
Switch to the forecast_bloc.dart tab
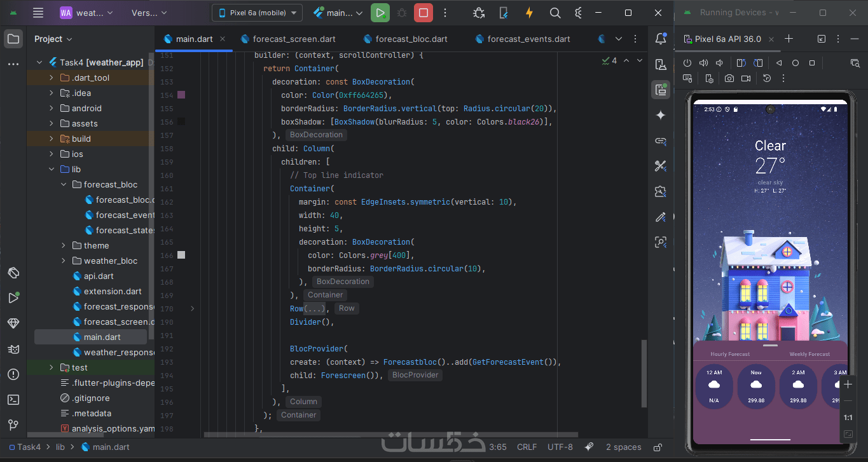click(411, 39)
